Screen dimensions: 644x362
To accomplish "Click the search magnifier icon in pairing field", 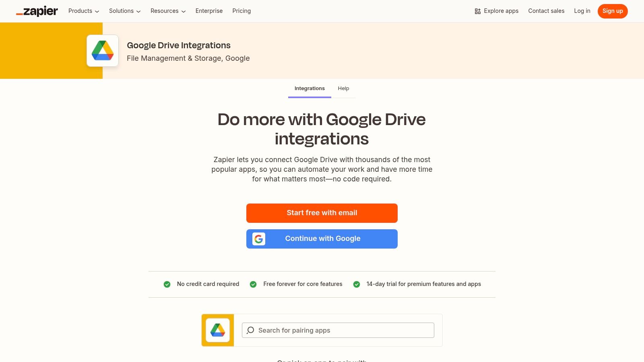I will pos(250,330).
